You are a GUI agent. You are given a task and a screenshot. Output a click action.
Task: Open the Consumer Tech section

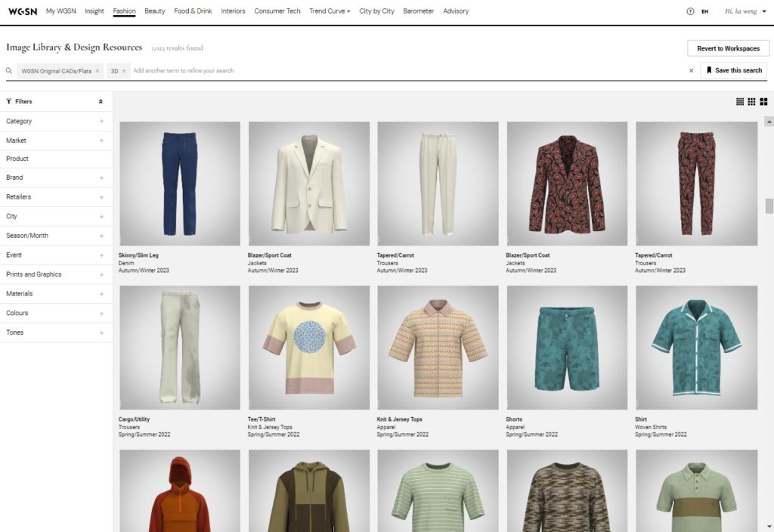(277, 11)
